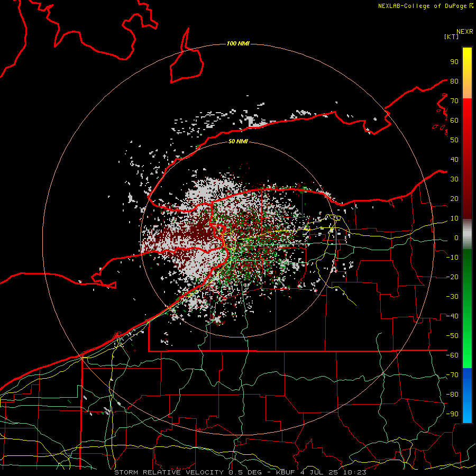Viewport: 476px width, 476px height.
Task: Click the 30 value on the velocity scale
Action: coord(454,179)
